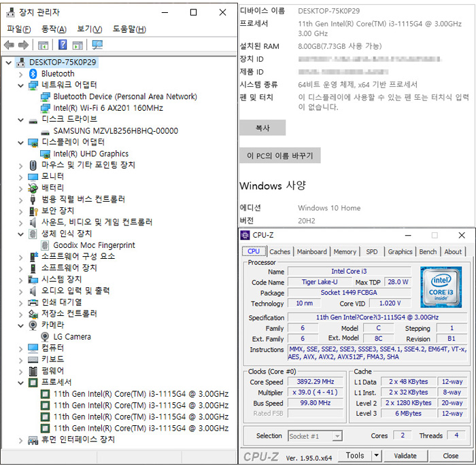Expand the 모니터 category

click(20, 177)
